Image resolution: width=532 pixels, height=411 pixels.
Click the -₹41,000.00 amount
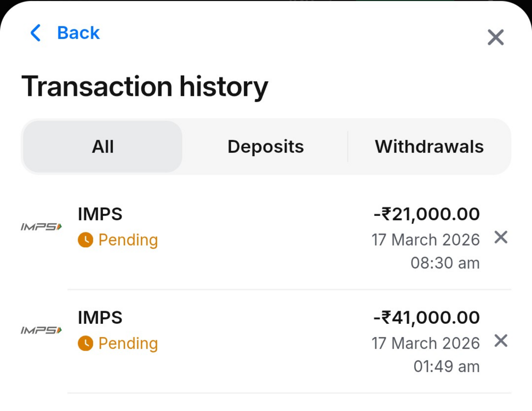[426, 318]
